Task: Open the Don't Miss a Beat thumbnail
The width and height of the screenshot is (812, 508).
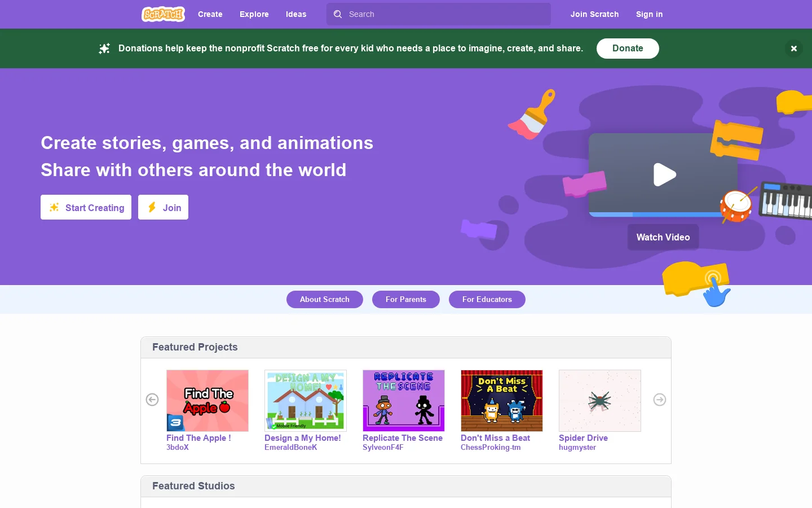Action: [502, 401]
